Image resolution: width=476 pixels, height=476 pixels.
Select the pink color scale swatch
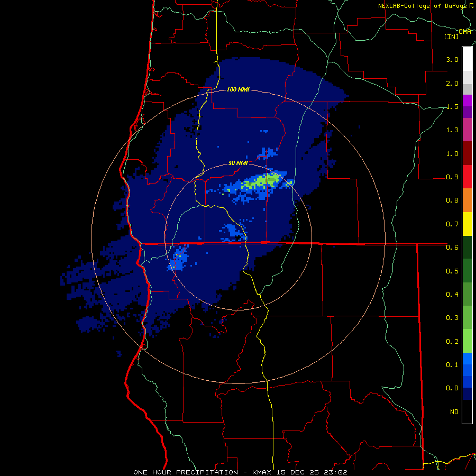[467, 130]
